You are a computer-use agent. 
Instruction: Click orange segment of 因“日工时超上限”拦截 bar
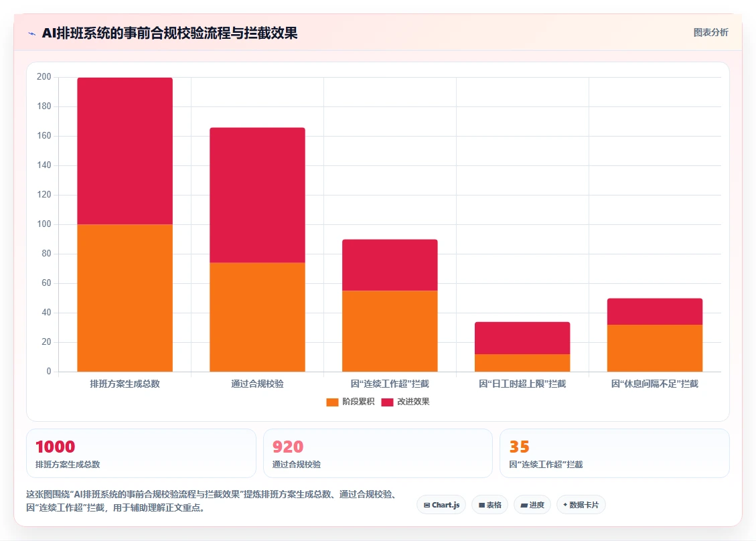522,363
